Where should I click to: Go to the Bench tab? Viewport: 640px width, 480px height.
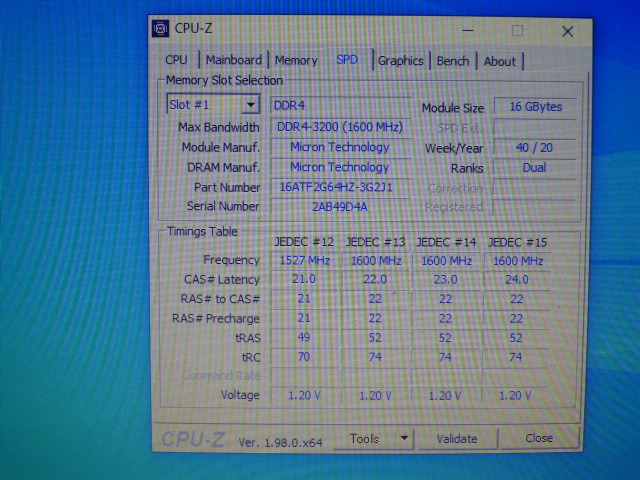453,61
